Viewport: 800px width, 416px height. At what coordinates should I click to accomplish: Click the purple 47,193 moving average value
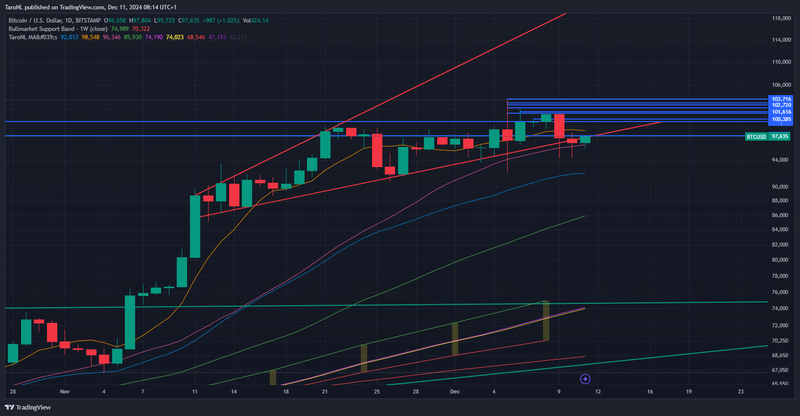click(217, 37)
